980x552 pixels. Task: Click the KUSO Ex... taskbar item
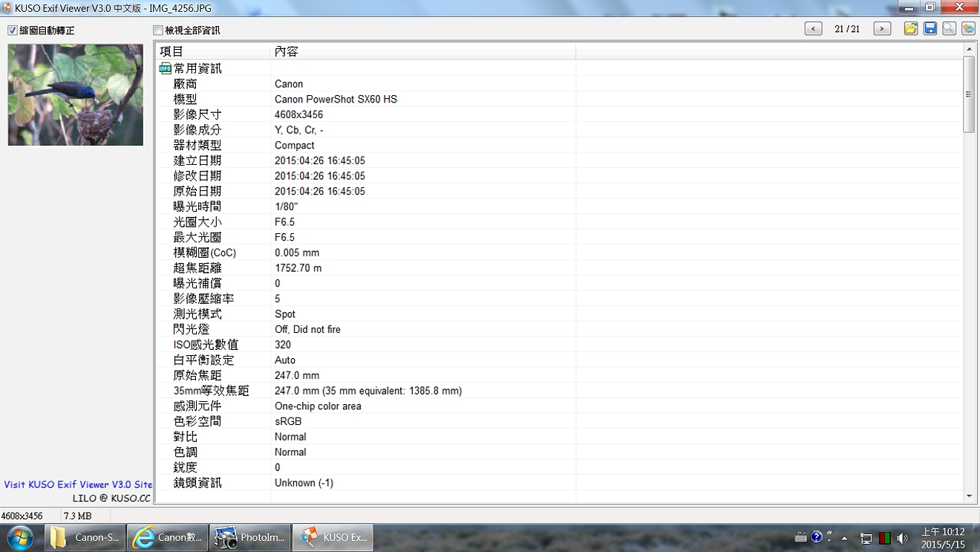click(333, 537)
